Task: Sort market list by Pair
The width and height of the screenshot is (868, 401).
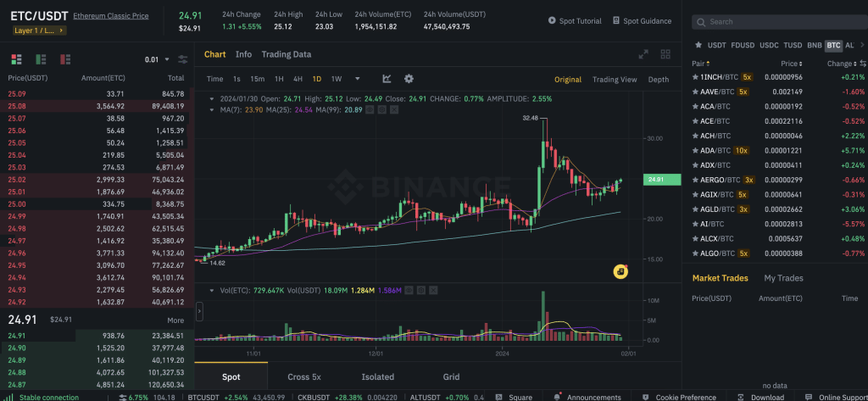Action: (701, 64)
